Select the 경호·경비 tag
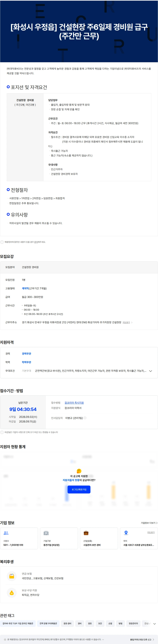This screenshot has width=158, height=644. pyautogui.click(x=67, y=624)
